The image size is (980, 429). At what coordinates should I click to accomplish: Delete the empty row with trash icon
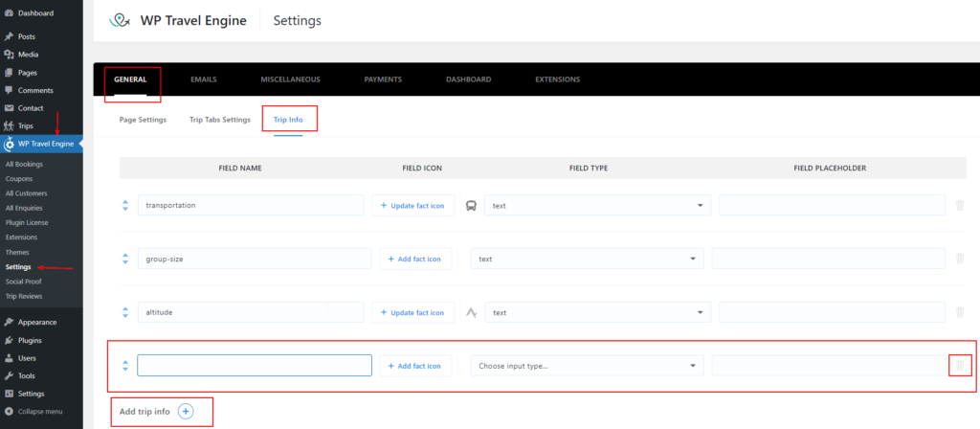960,366
